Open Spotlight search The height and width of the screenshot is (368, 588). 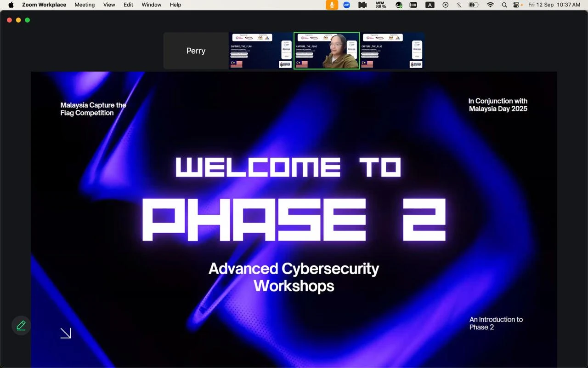tap(504, 5)
